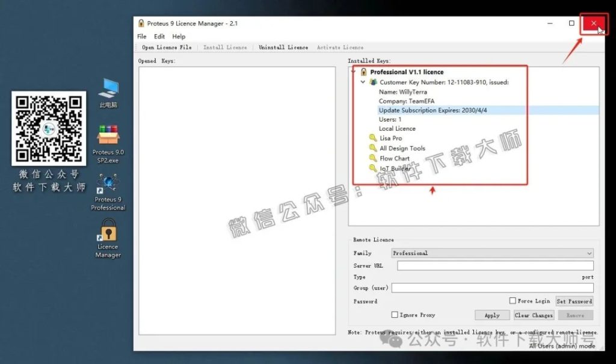Open the Licence Manager desktop shortcut
Image resolution: width=616 pixels, height=364 pixels.
coord(108,230)
